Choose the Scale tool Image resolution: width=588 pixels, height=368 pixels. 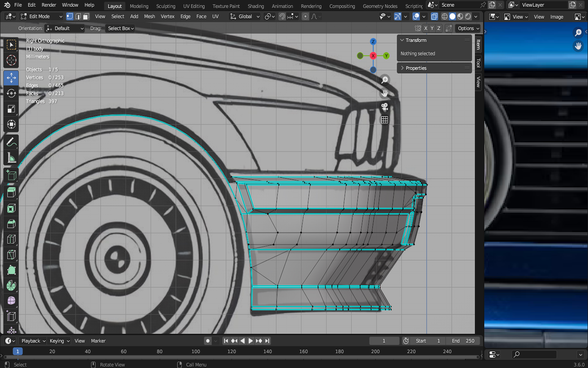pos(11,109)
